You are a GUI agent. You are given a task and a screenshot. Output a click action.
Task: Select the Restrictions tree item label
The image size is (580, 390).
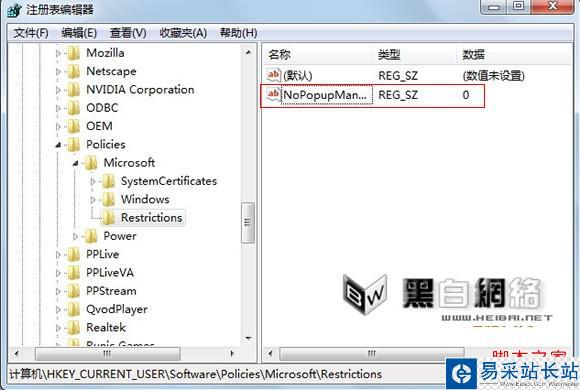pyautogui.click(x=152, y=218)
